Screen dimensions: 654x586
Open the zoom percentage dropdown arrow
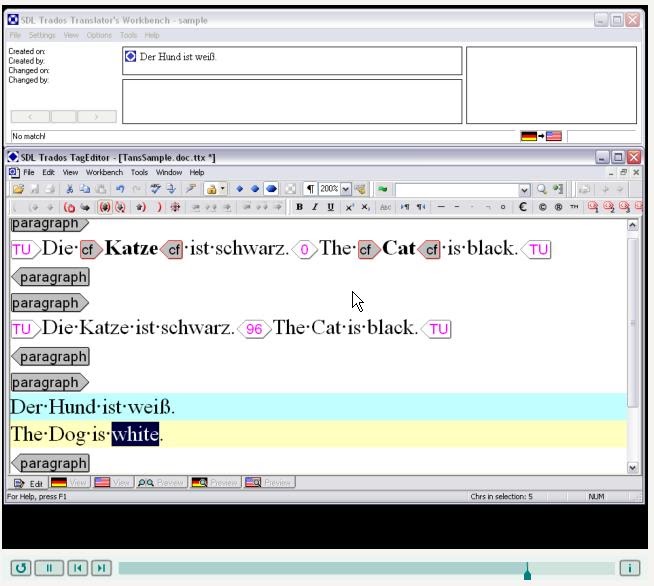(x=346, y=189)
